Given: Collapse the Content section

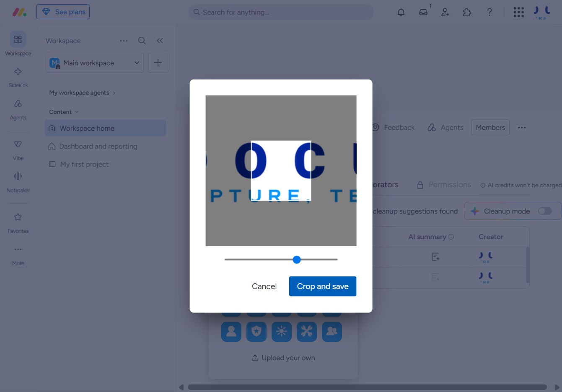Looking at the screenshot, I should tap(64, 112).
